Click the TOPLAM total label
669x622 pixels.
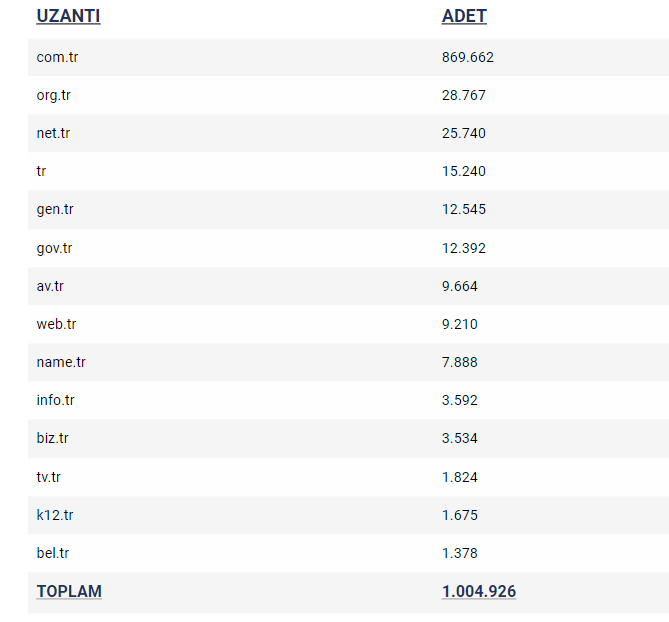click(69, 591)
